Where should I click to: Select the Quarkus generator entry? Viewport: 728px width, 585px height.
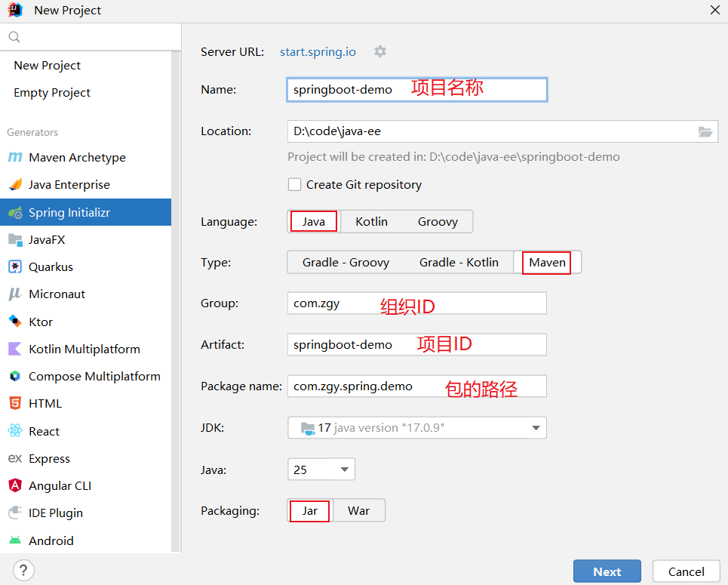[85, 266]
